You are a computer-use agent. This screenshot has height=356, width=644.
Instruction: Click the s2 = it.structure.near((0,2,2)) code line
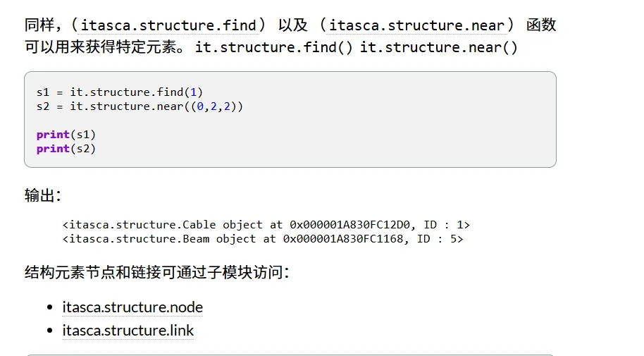tap(140, 106)
